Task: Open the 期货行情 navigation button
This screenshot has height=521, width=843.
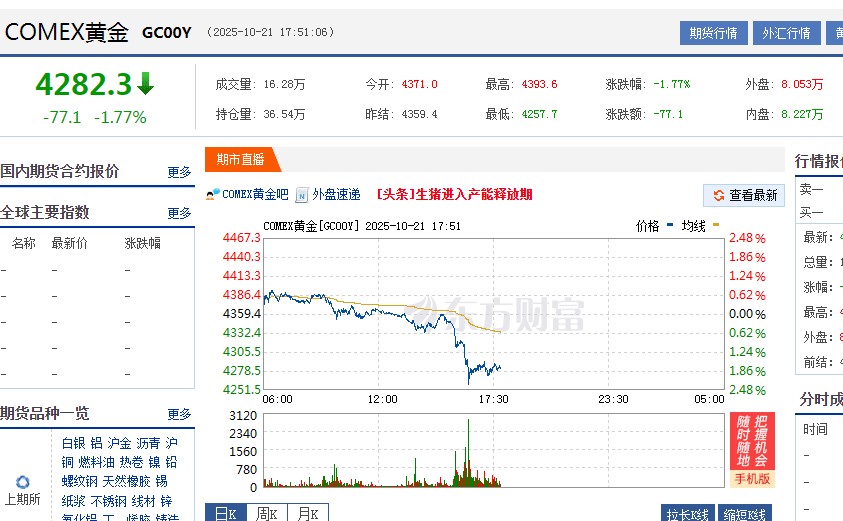Action: [713, 33]
